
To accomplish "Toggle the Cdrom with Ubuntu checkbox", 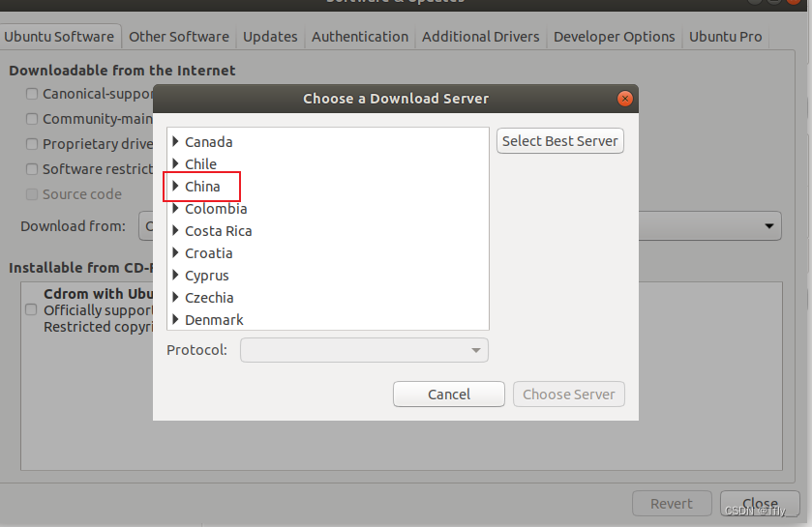I will (31, 309).
